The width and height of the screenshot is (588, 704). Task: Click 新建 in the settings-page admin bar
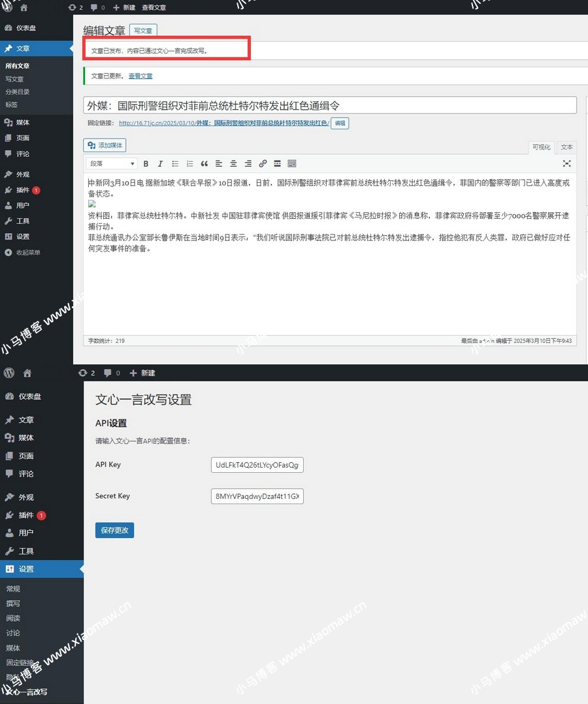coord(142,373)
